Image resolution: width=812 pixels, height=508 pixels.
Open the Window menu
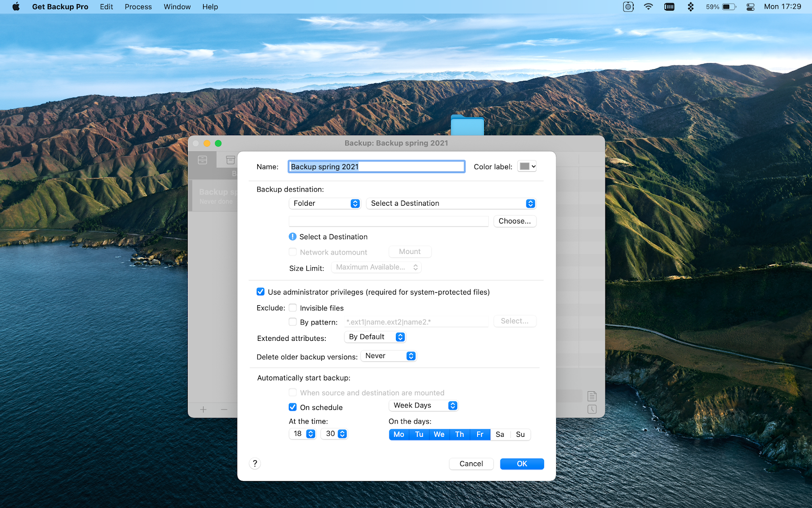177,7
